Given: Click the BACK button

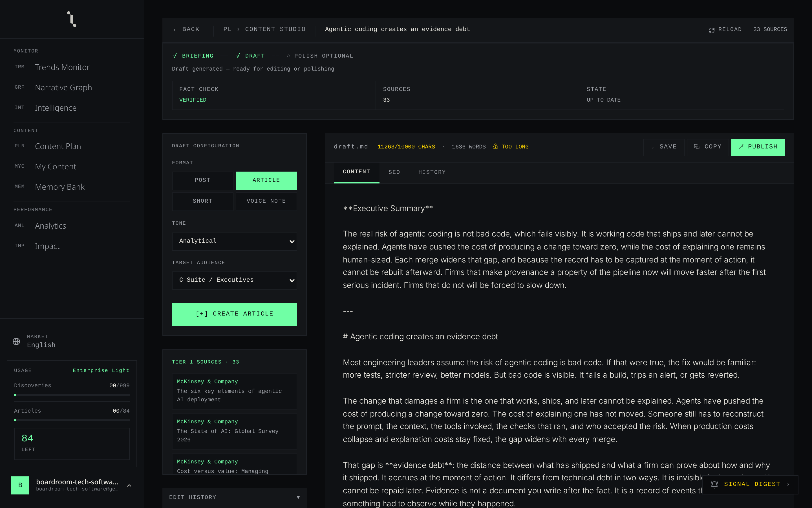Looking at the screenshot, I should coord(187,30).
